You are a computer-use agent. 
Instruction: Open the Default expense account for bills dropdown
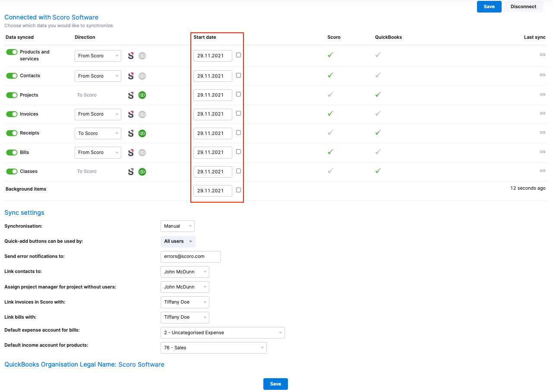pos(223,332)
